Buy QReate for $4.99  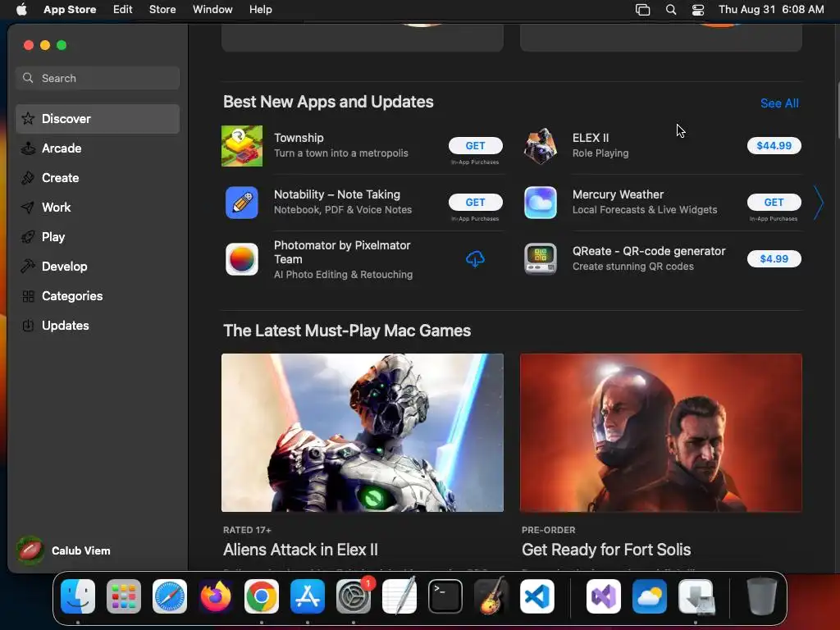pyautogui.click(x=774, y=258)
